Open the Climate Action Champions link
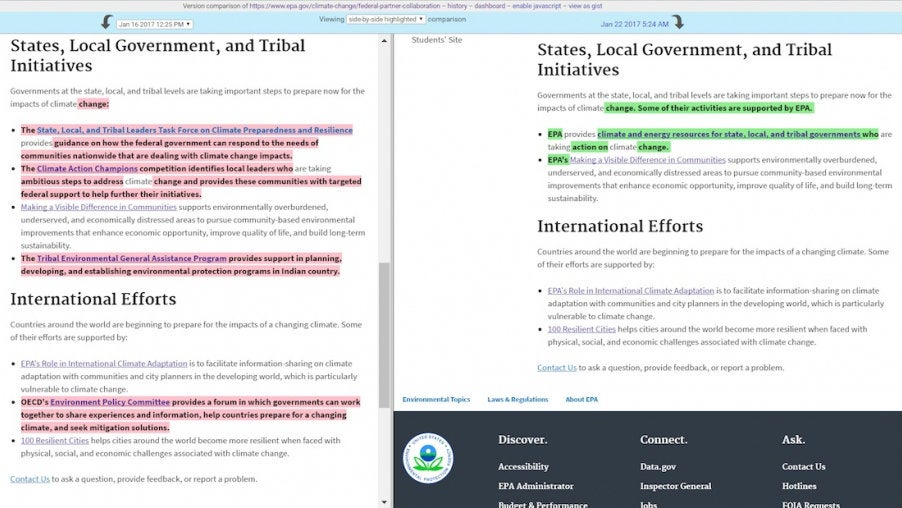Screen dimensions: 902x508 (x=87, y=169)
